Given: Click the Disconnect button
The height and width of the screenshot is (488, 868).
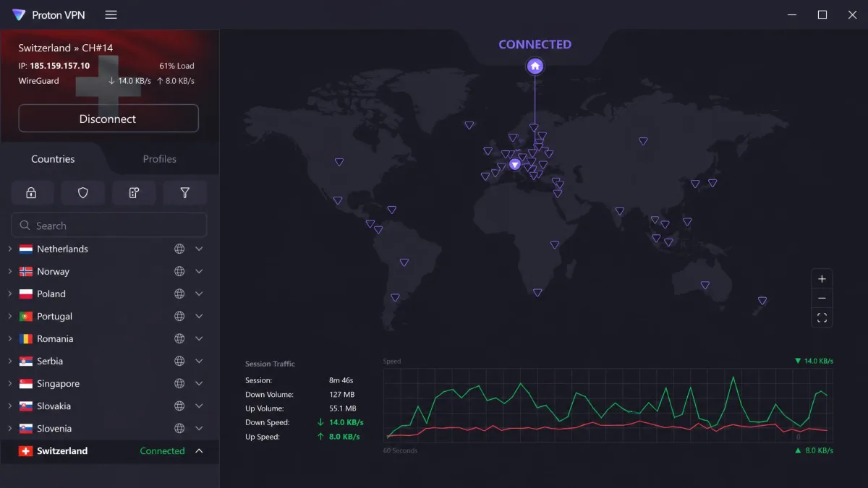Looking at the screenshot, I should 109,119.
